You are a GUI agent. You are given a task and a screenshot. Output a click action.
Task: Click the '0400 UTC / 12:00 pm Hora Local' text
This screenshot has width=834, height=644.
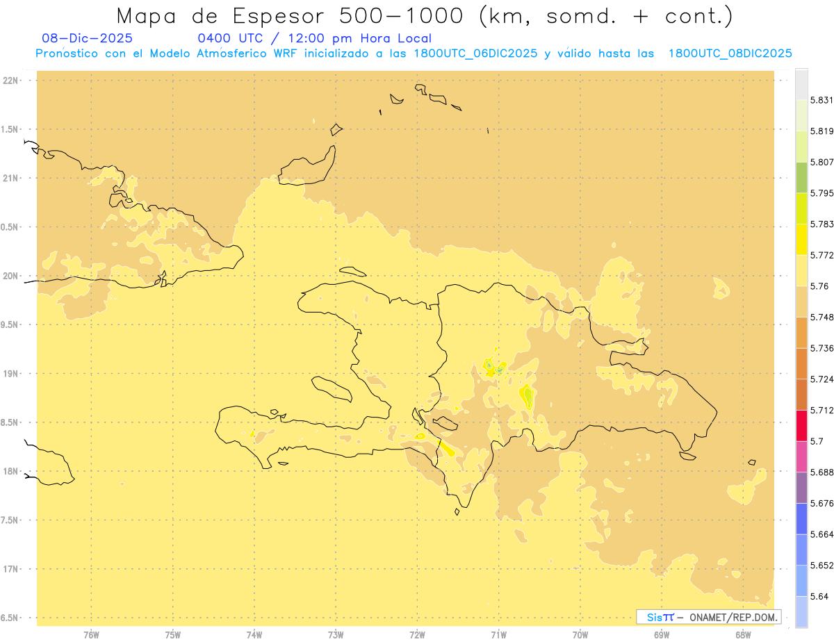click(315, 38)
